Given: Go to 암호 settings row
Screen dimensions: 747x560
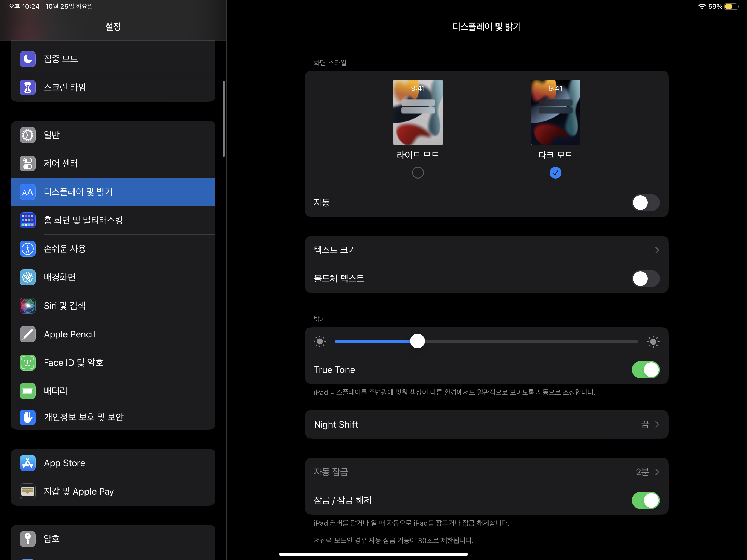Looking at the screenshot, I should [x=113, y=539].
